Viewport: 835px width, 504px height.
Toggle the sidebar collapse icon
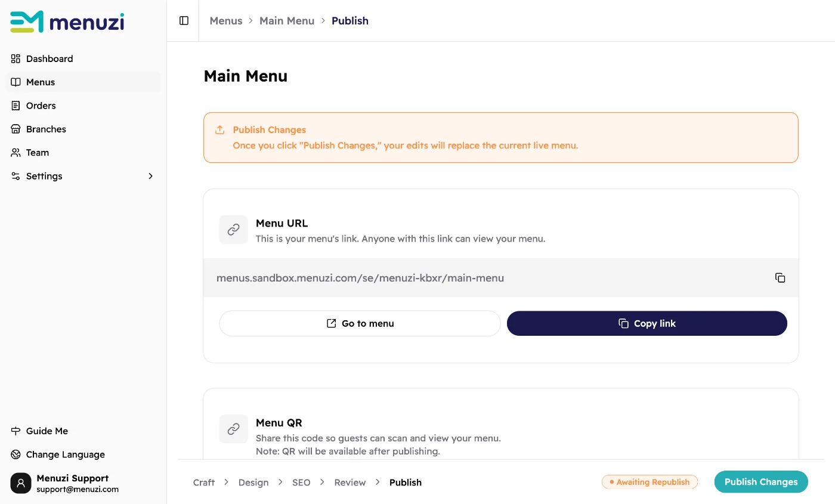[x=184, y=21]
